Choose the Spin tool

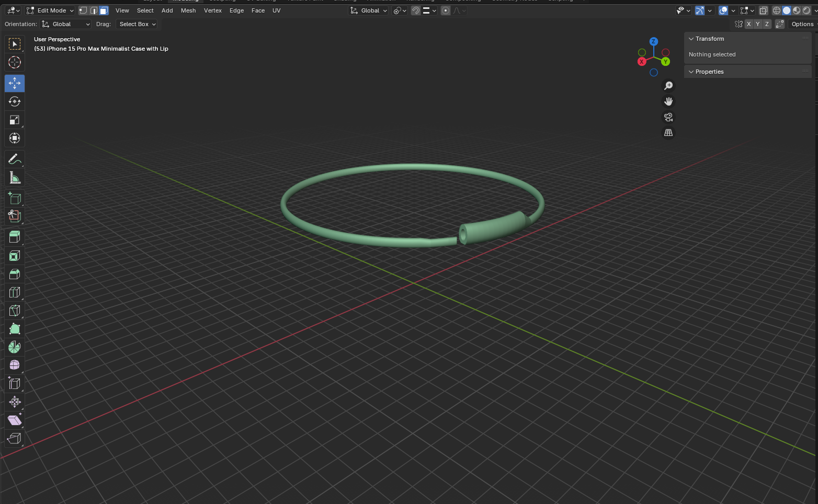click(15, 347)
